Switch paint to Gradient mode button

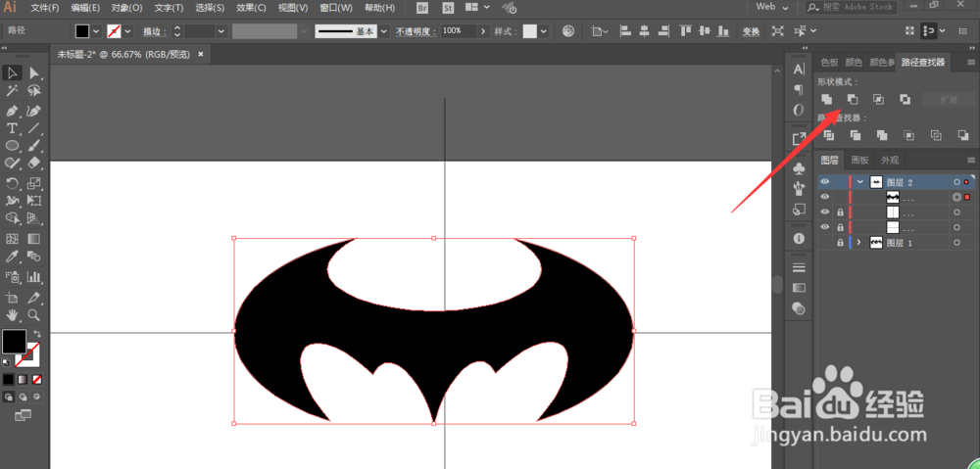[23, 379]
